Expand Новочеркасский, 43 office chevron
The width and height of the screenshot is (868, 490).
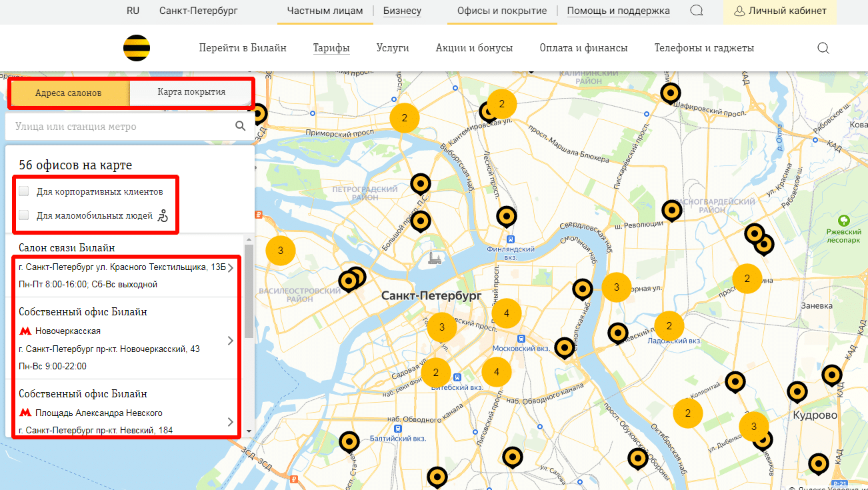click(x=231, y=340)
